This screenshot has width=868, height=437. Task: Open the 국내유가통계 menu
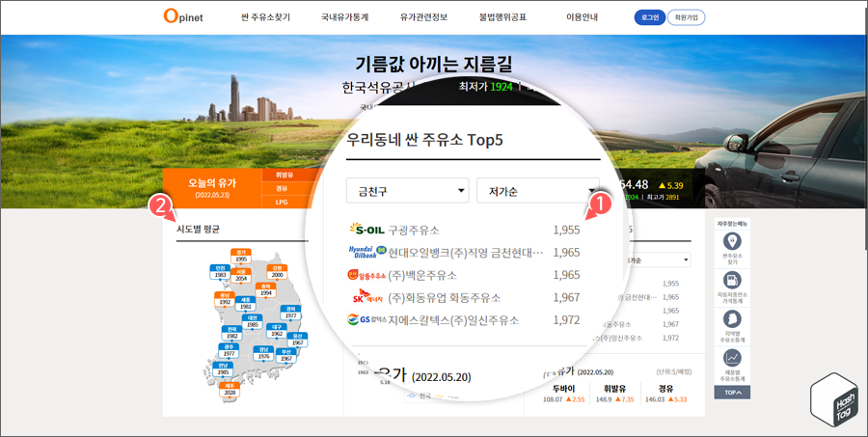click(344, 17)
